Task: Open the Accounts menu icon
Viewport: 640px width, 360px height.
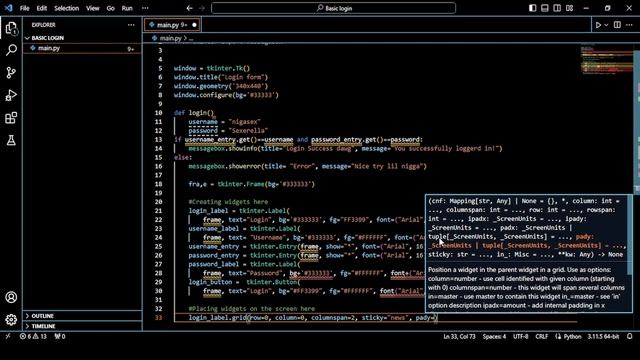Action: pos(11,297)
